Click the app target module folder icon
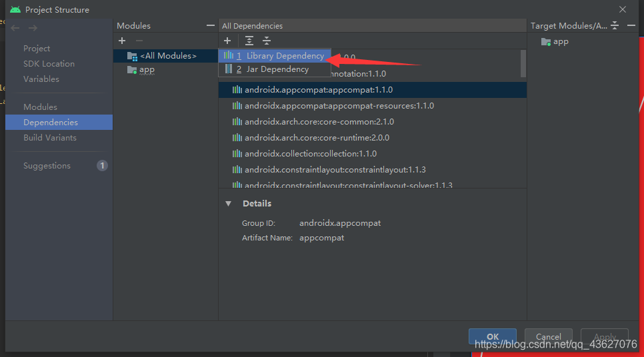The width and height of the screenshot is (644, 357). point(546,41)
